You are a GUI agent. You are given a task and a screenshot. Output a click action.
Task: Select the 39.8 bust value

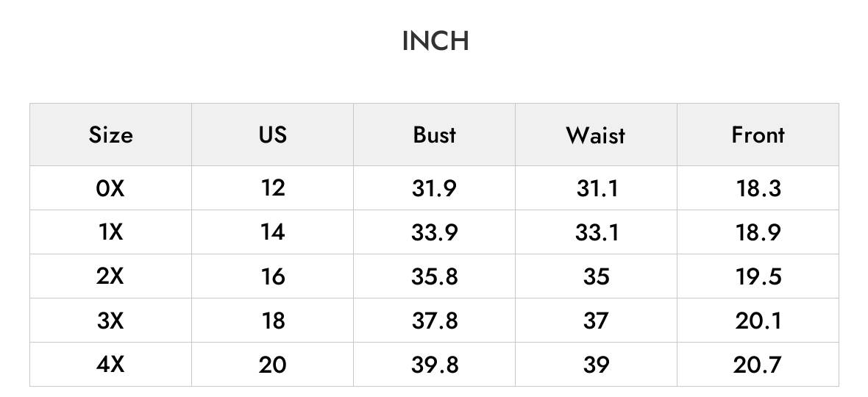pos(434,365)
